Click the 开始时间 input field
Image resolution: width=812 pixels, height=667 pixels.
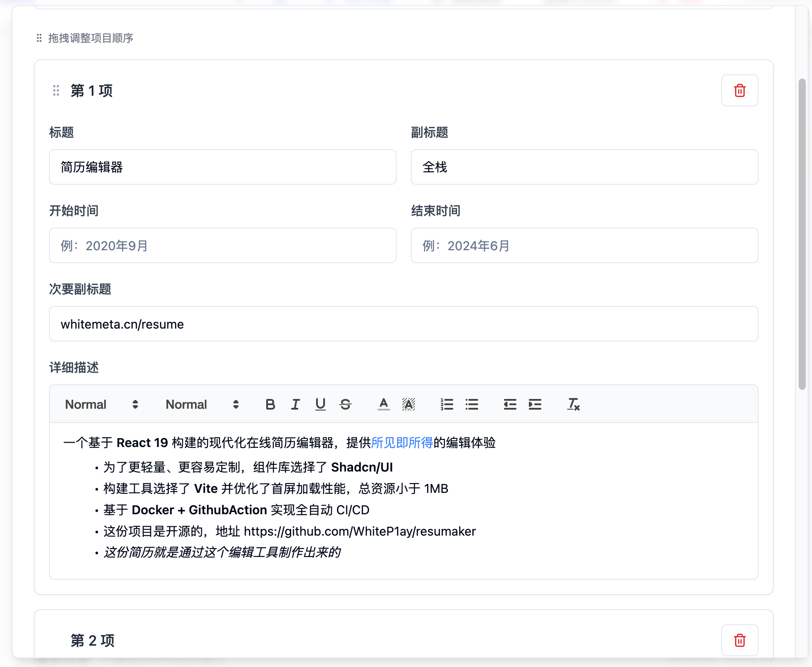223,245
